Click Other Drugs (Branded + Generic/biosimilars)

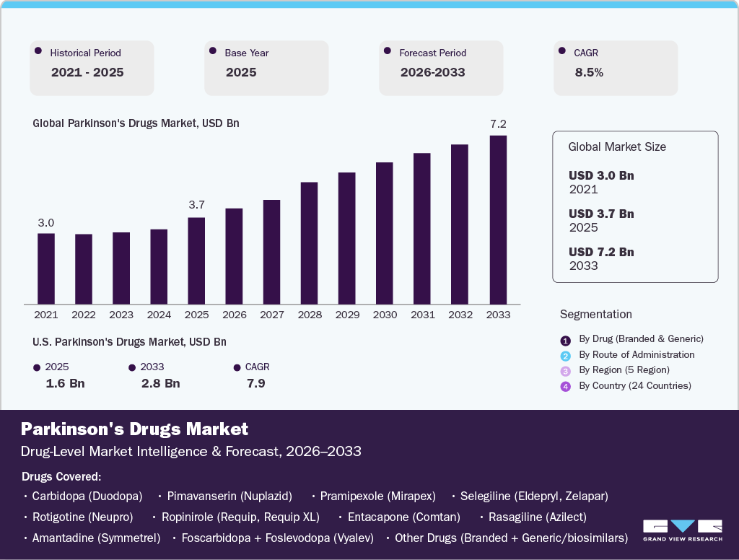coord(512,538)
